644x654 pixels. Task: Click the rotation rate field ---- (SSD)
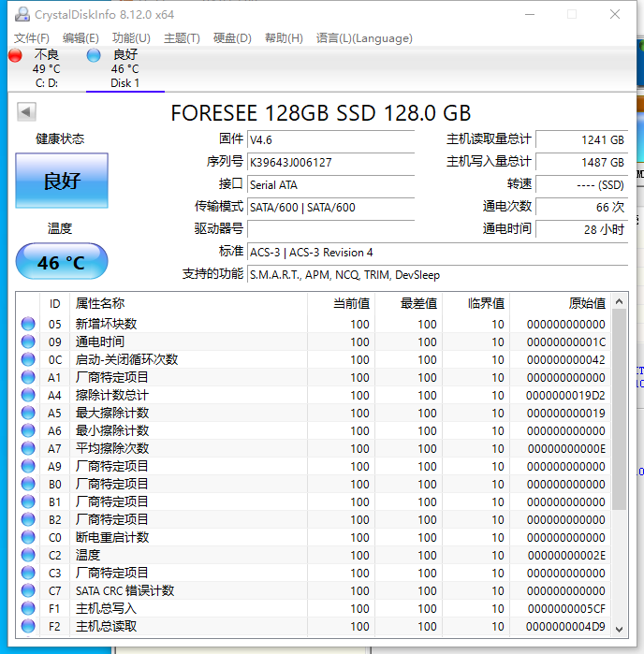coord(582,184)
